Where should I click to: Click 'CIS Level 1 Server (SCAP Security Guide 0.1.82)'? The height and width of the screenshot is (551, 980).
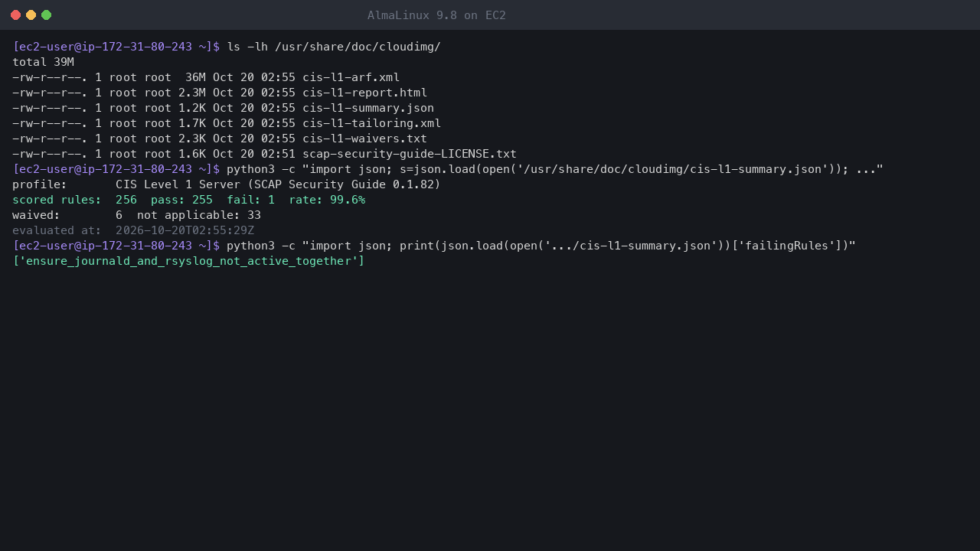tap(279, 184)
